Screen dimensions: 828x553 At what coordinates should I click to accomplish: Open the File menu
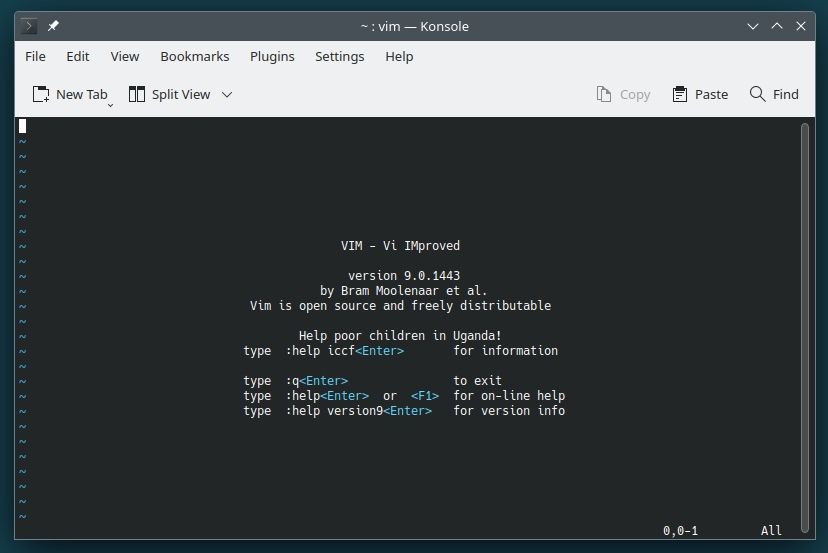tap(35, 57)
